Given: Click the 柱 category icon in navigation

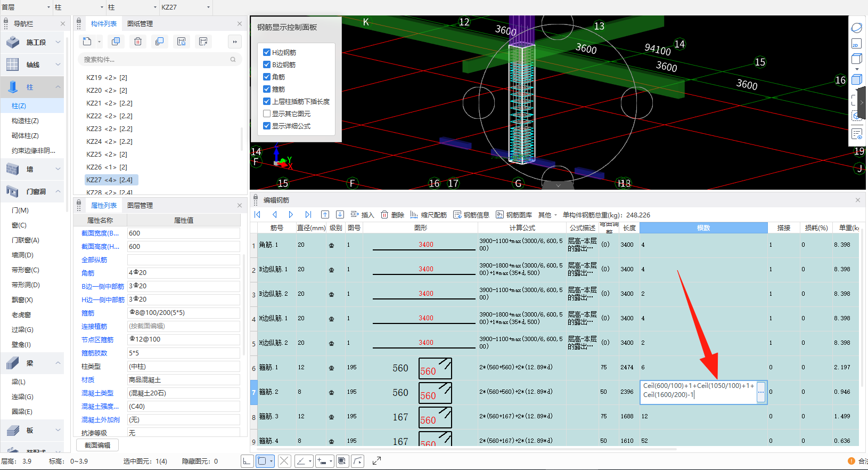Looking at the screenshot, I should coord(13,87).
